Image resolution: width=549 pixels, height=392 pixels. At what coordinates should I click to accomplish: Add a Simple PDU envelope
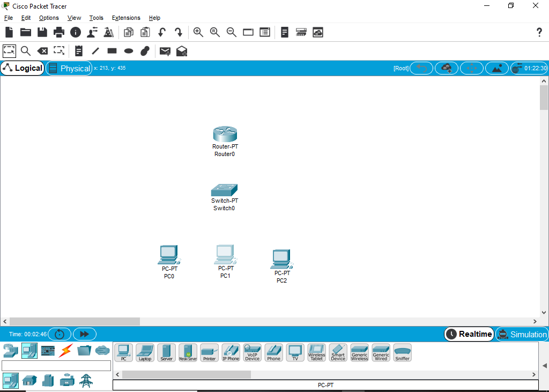click(x=165, y=51)
